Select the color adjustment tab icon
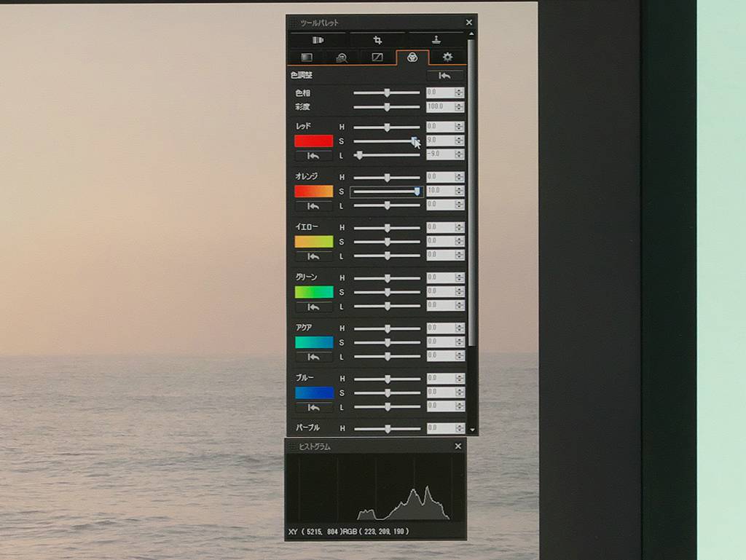The height and width of the screenshot is (560, 746). click(x=412, y=58)
